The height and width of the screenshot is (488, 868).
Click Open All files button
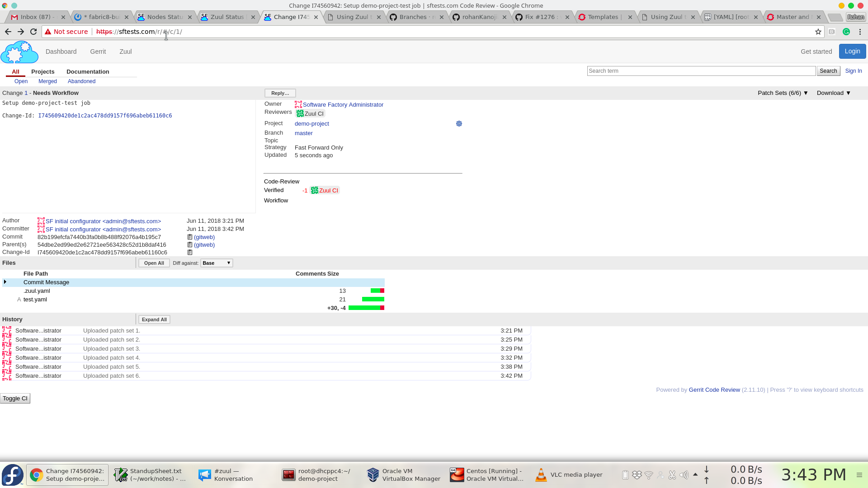(x=154, y=263)
